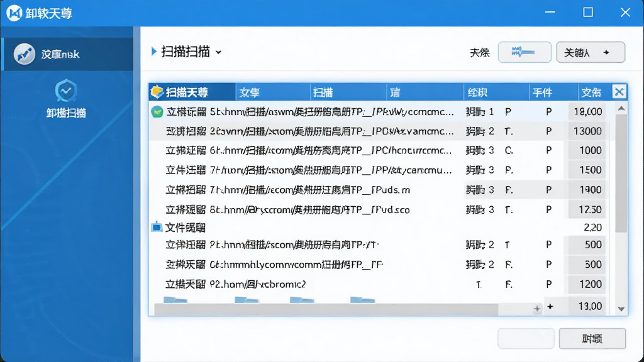Click the horizontal scrollbar under the table rows
Screen dimensions: 644x362
tap(326, 309)
